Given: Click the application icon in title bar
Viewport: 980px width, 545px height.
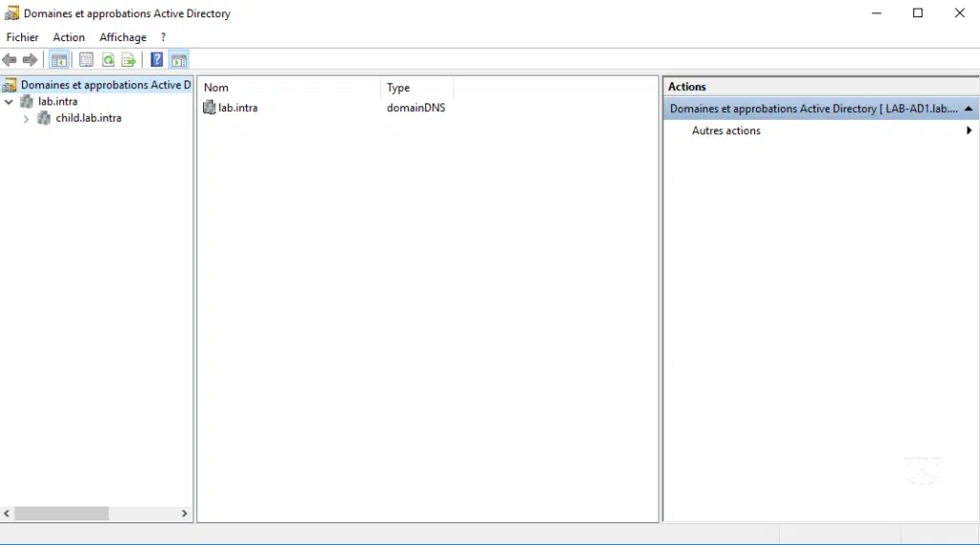Looking at the screenshot, I should point(11,13).
